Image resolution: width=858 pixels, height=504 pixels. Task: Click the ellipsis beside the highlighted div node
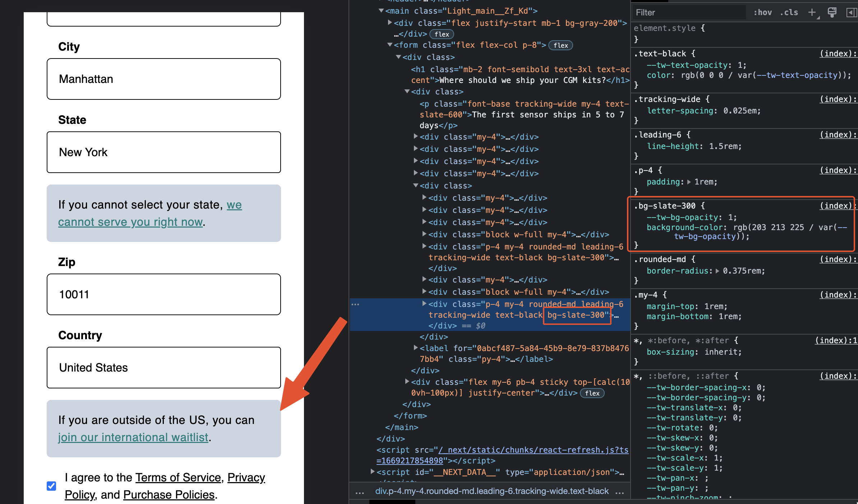356,304
